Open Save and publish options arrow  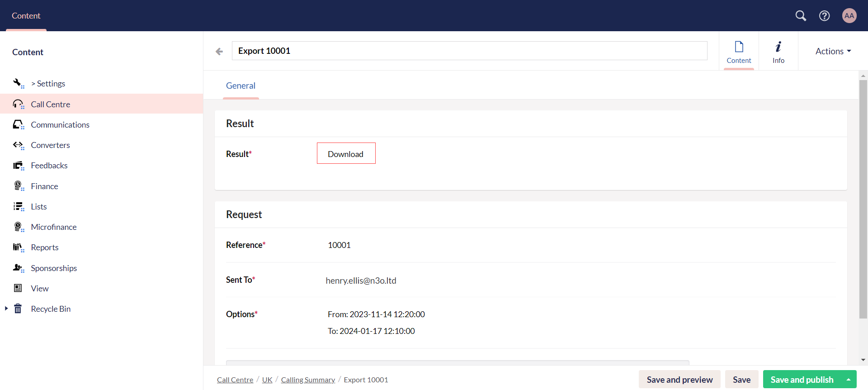849,380
